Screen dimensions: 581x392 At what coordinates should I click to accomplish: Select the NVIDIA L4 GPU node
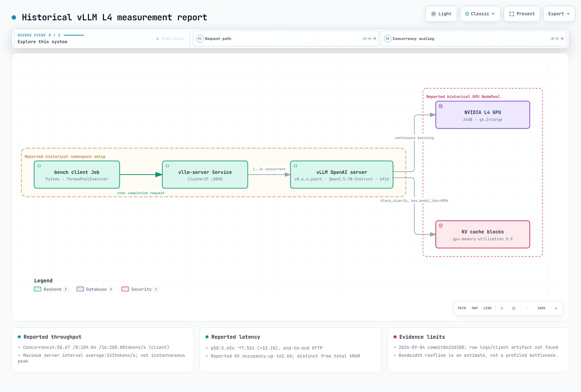pos(483,115)
